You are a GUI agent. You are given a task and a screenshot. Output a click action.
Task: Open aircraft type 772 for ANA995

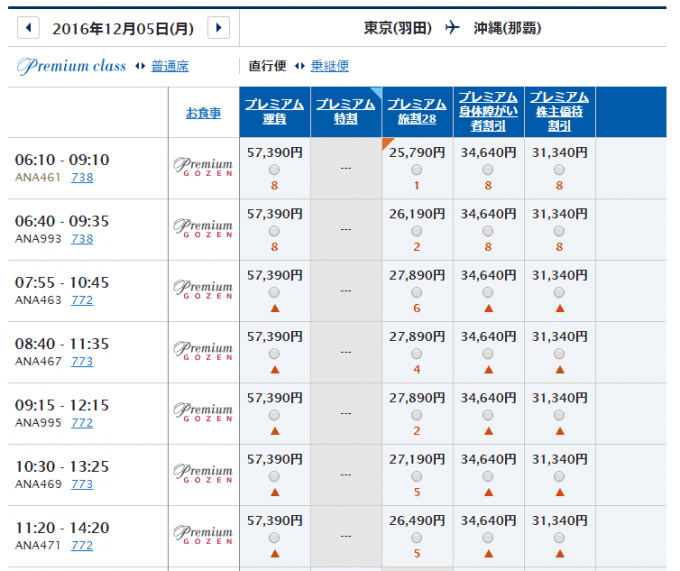point(82,423)
